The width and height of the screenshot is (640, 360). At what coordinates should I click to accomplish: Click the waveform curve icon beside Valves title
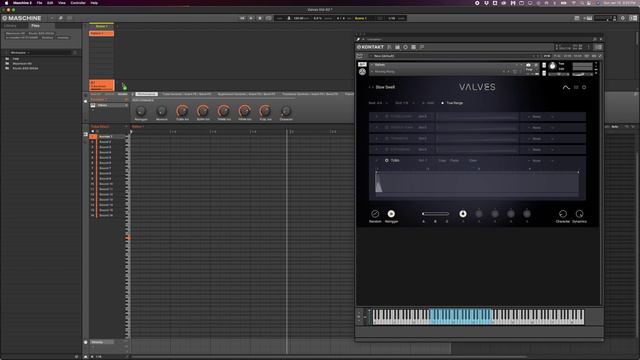coord(566,87)
